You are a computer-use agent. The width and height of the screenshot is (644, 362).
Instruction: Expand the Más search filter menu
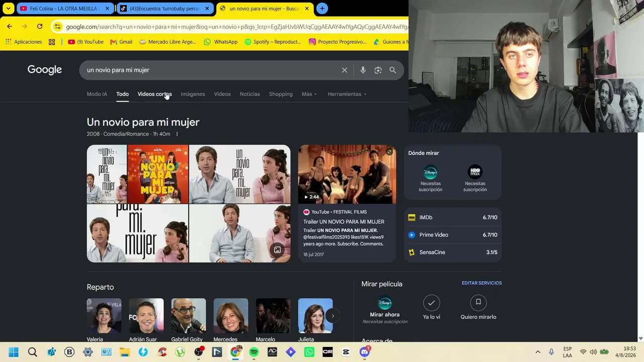(x=309, y=94)
